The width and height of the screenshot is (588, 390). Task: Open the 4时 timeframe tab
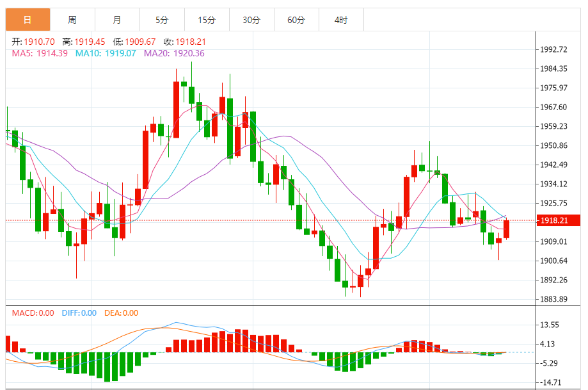[x=341, y=19]
